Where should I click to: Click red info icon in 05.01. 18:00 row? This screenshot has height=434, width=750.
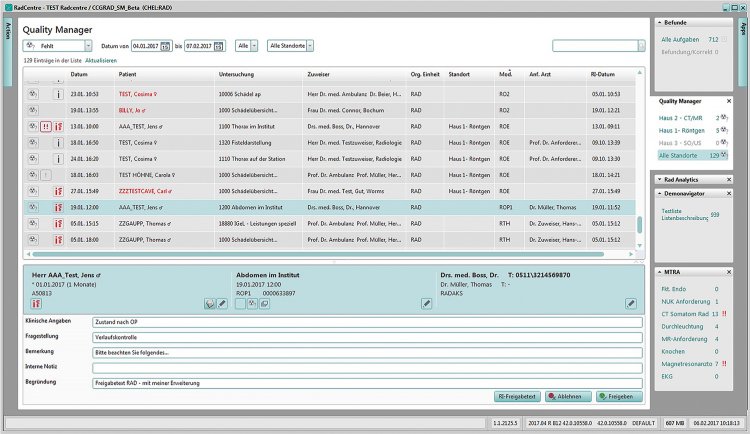(x=58, y=240)
